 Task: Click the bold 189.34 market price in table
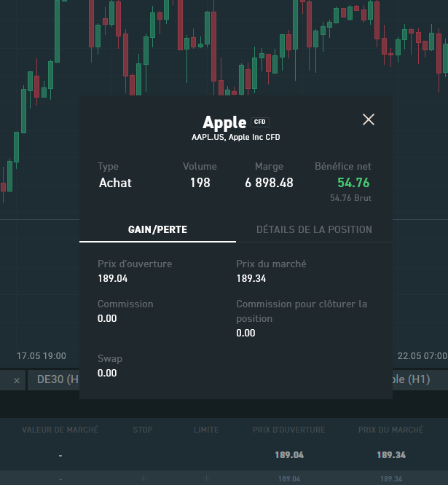coord(391,455)
